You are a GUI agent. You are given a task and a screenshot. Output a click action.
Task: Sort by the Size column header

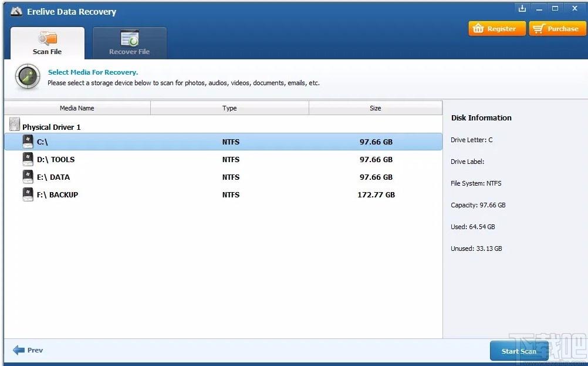[376, 108]
